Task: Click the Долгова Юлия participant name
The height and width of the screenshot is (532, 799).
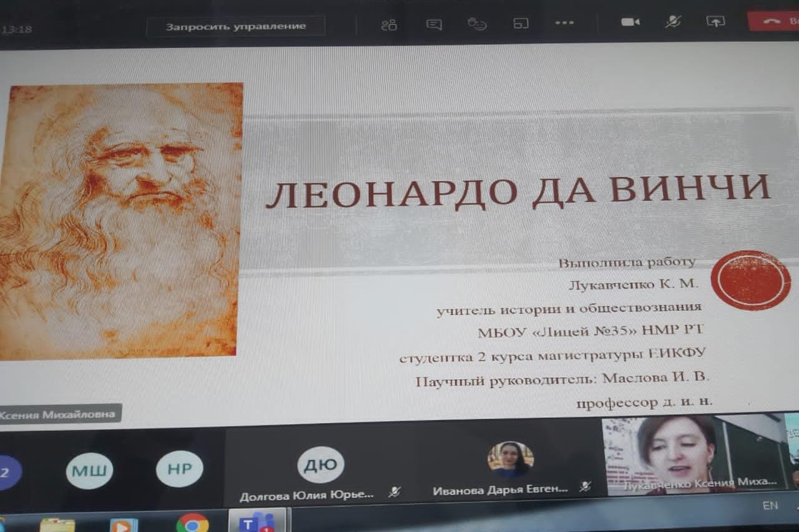Action: click(306, 496)
